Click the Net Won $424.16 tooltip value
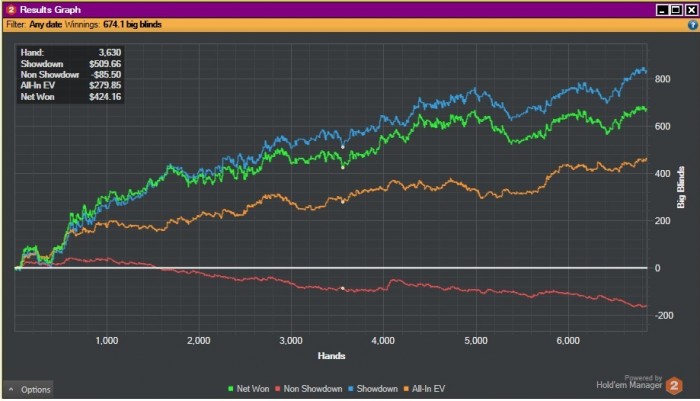This screenshot has width=700, height=401. click(x=105, y=97)
